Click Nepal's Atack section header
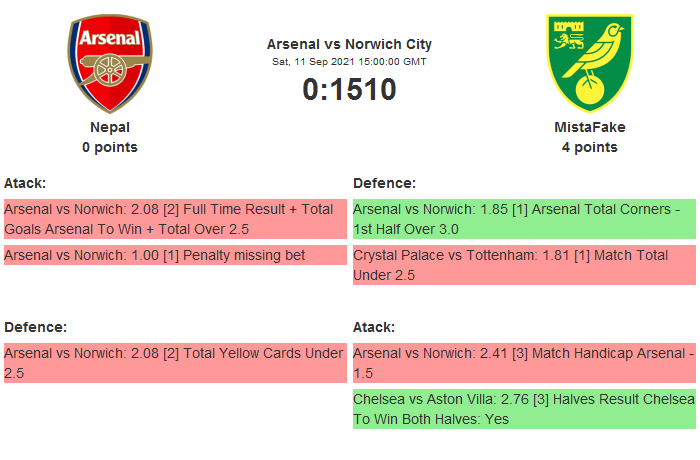The width and height of the screenshot is (700, 460). 25,183
